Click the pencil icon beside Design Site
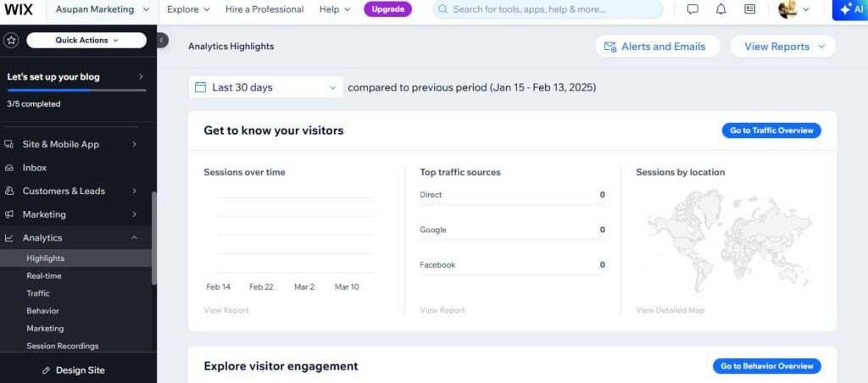Viewport: 868px width, 383px height. click(47, 370)
